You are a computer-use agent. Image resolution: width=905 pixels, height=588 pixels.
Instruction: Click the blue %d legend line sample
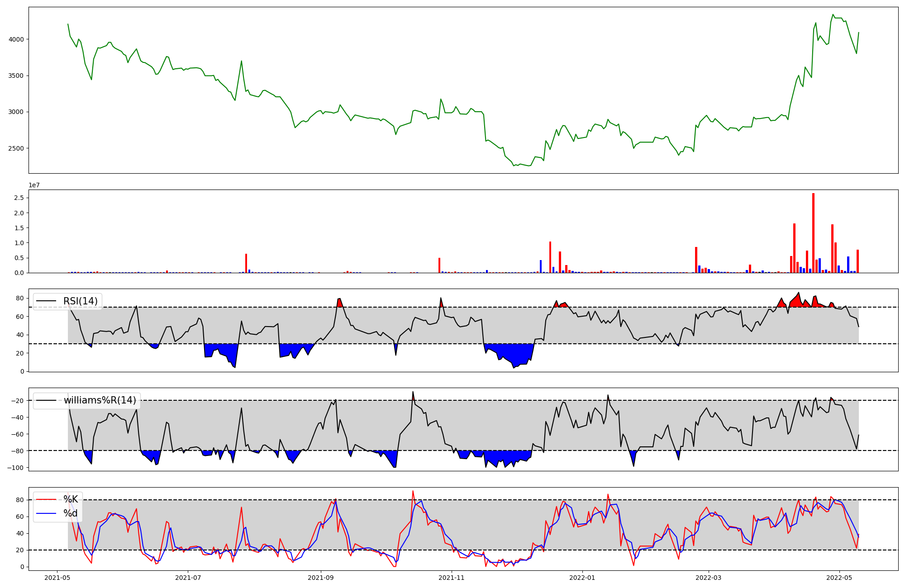tap(46, 513)
